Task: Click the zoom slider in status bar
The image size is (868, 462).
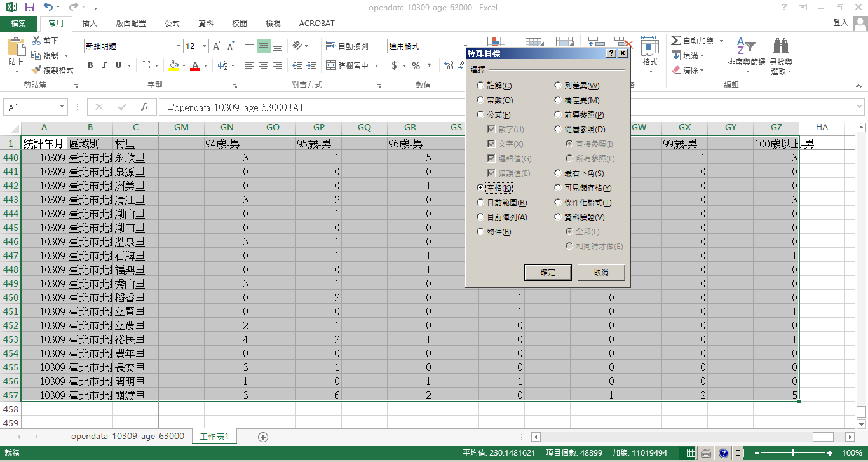Action: pyautogui.click(x=793, y=453)
